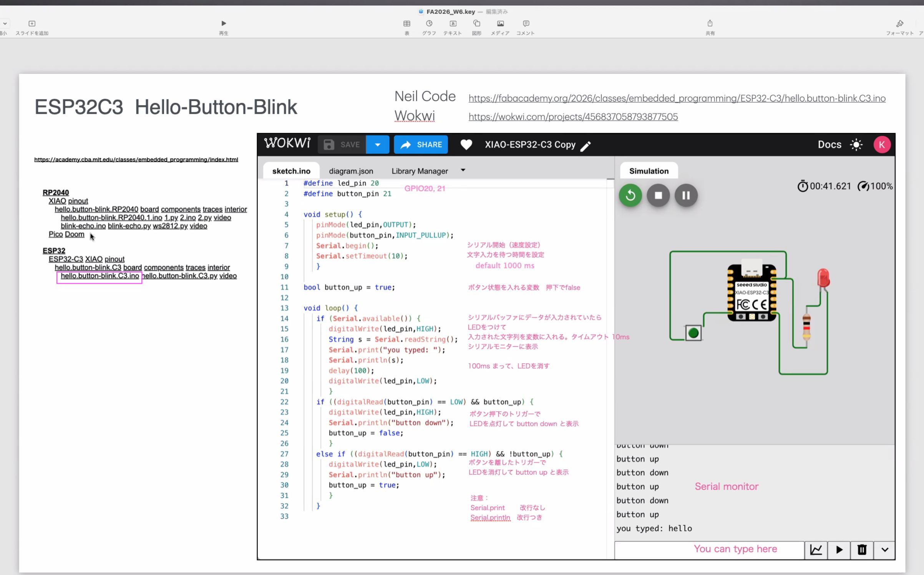Click the Share (共有) toolbar icon
The width and height of the screenshot is (924, 575).
(x=710, y=23)
